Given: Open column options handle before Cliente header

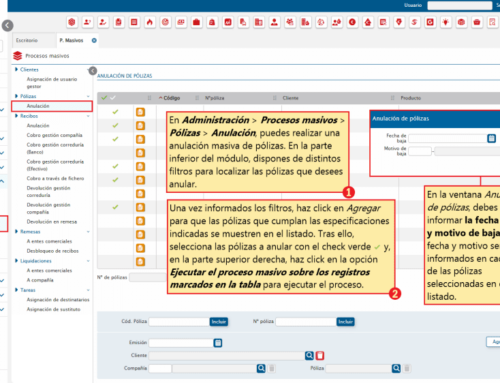Looking at the screenshot, I should (275, 98).
